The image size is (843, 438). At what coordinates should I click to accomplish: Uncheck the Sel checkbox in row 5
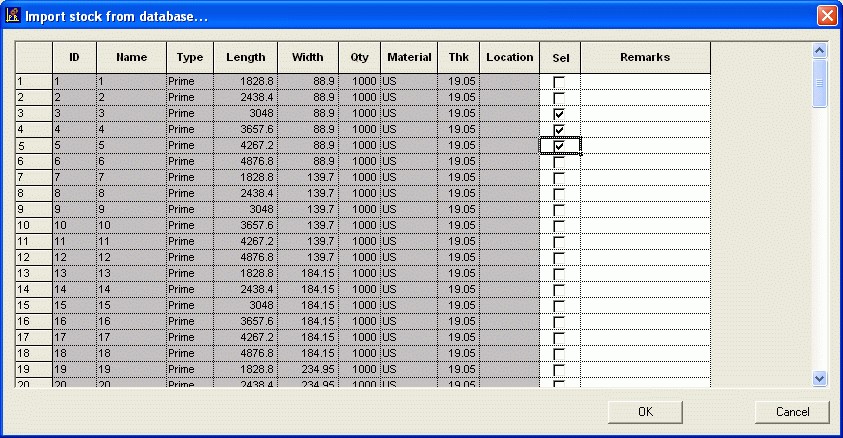(x=559, y=146)
